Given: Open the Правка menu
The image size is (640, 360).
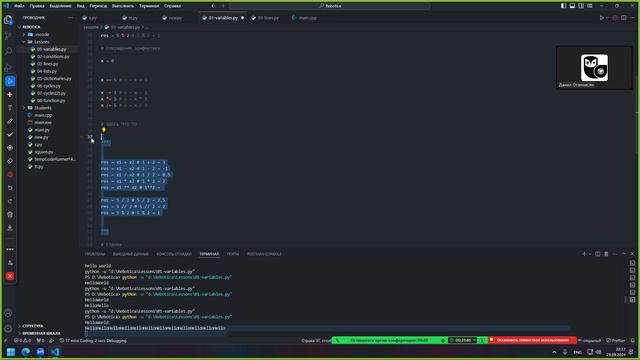Looking at the screenshot, I should (x=37, y=6).
